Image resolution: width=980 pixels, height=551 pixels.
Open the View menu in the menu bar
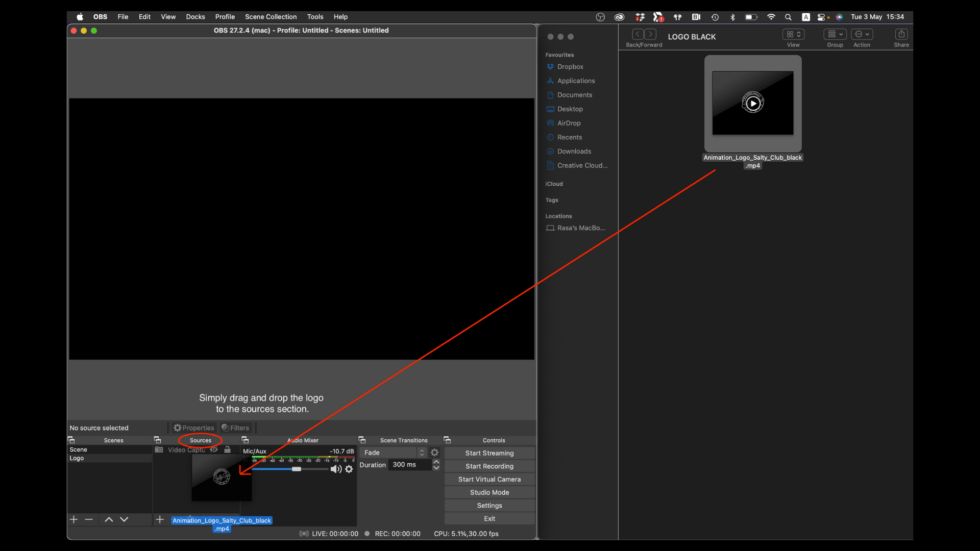(168, 17)
